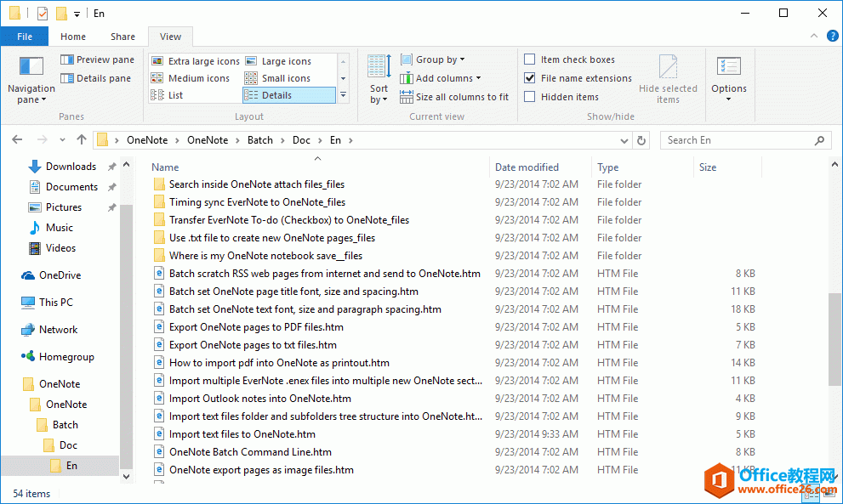Switch to the Home ribbon tab
The width and height of the screenshot is (843, 504).
[72, 37]
